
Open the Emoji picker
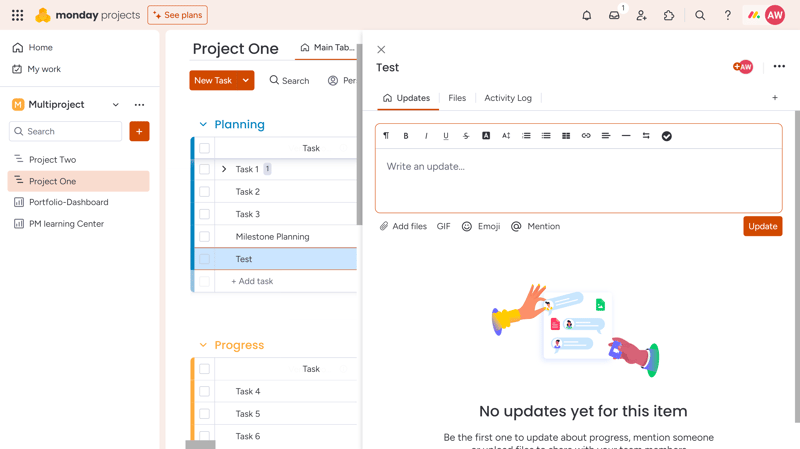point(481,226)
